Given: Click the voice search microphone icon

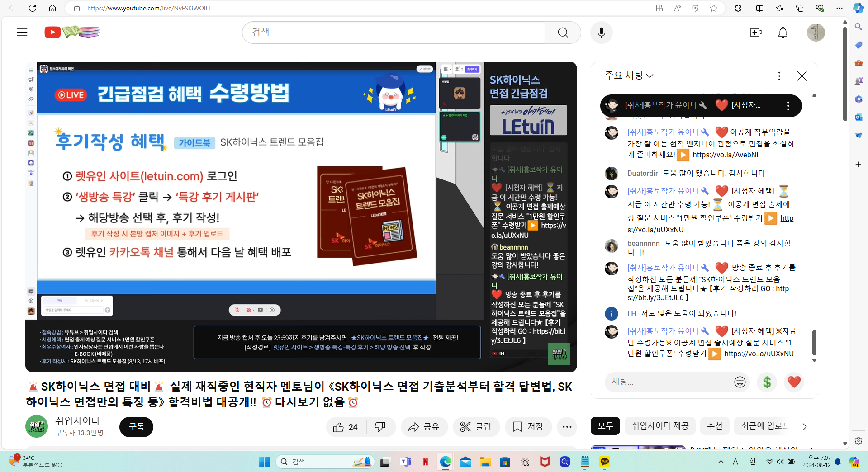Looking at the screenshot, I should click(601, 33).
